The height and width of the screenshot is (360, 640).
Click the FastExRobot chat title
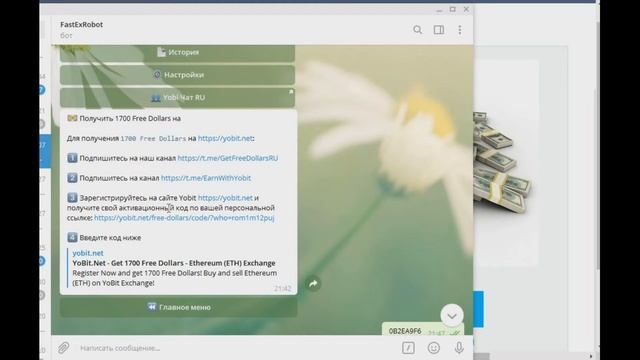[x=82, y=24]
